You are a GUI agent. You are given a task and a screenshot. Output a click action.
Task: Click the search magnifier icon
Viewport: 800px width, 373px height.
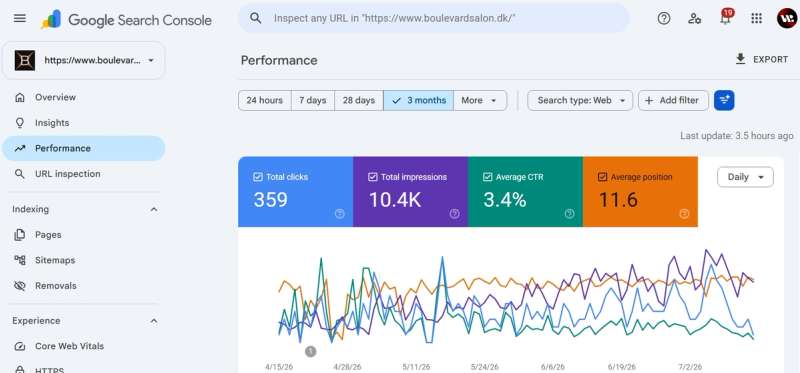[x=256, y=18]
